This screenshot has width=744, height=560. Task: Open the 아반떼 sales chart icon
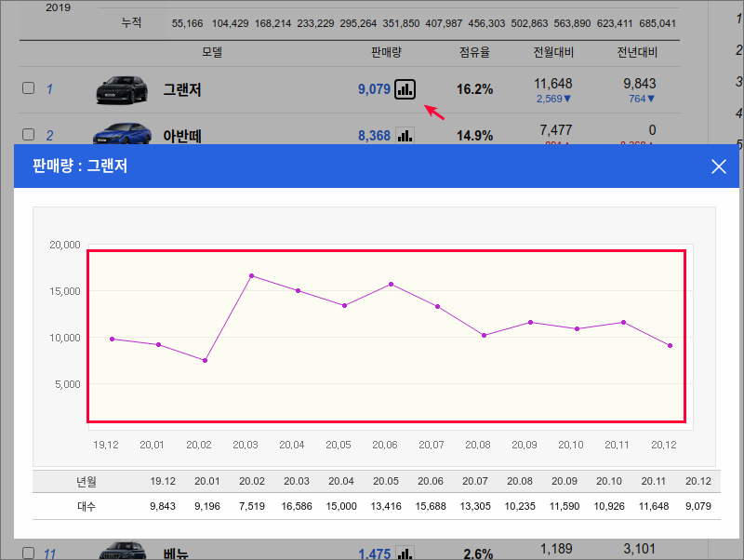tap(405, 135)
